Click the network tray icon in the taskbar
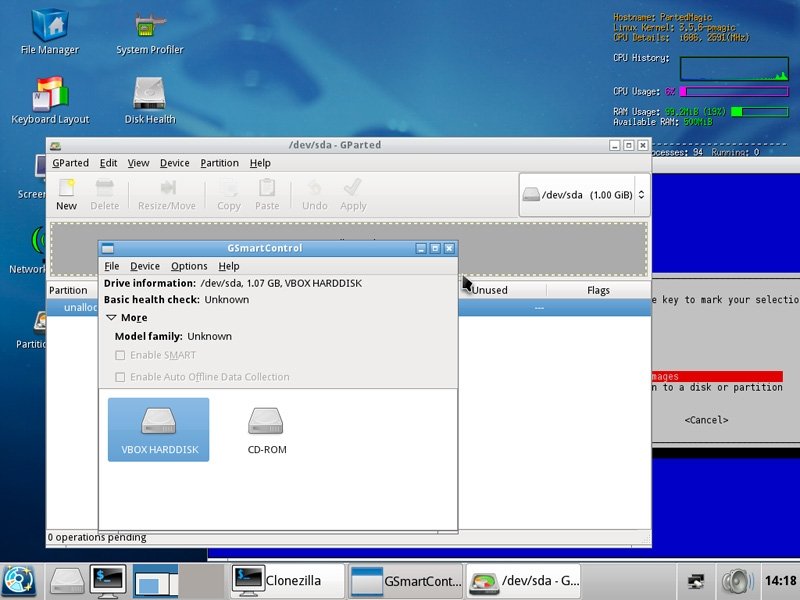Screen dimensions: 800x600 pyautogui.click(x=696, y=581)
